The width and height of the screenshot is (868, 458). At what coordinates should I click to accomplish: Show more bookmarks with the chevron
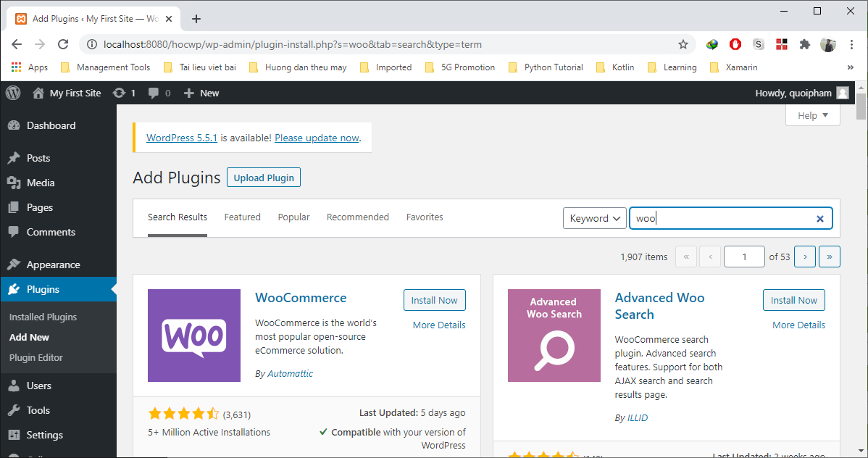point(851,67)
